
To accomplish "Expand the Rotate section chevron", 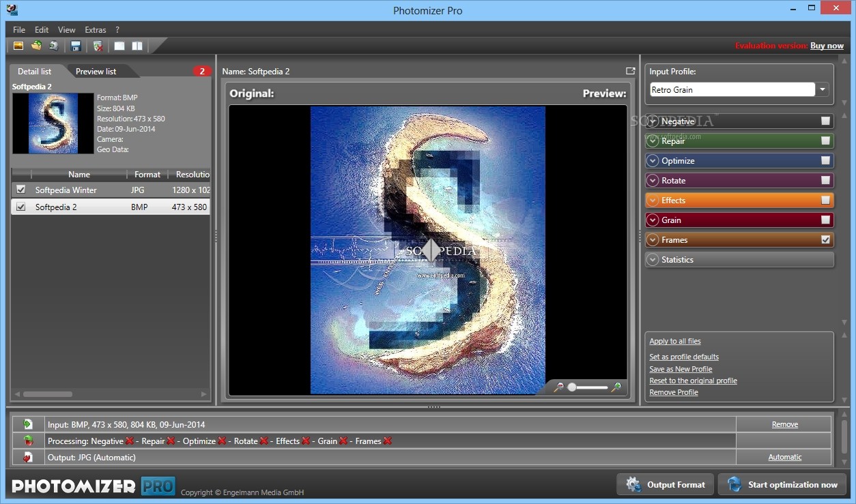I will click(653, 181).
